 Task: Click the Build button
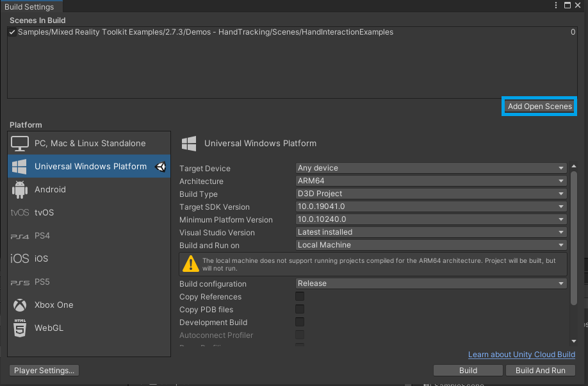pyautogui.click(x=468, y=370)
